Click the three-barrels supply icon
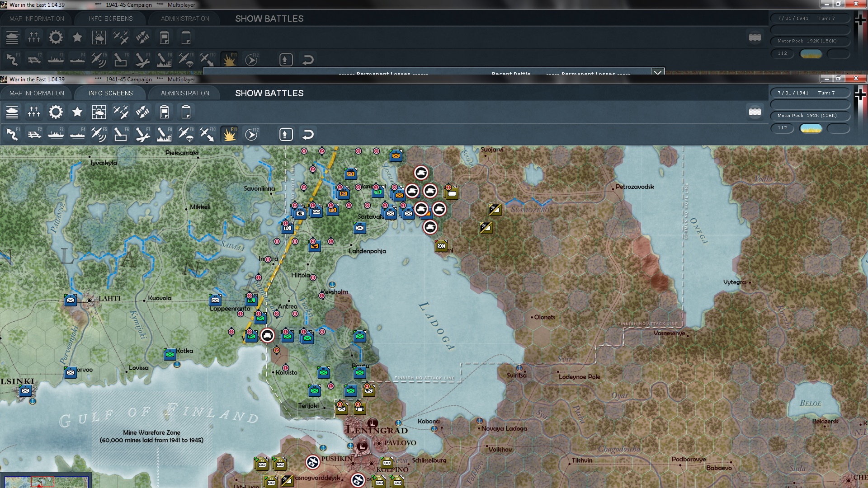Screen dimensions: 868x488 pos(755,112)
